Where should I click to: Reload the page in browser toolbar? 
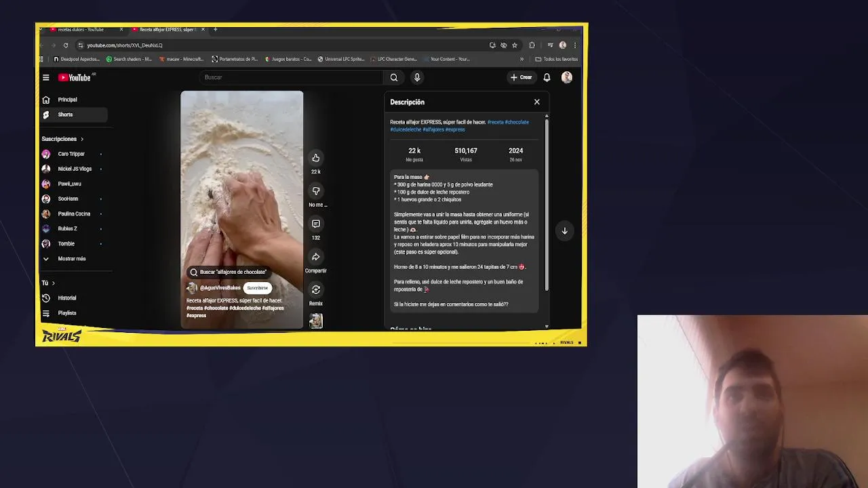tap(66, 45)
